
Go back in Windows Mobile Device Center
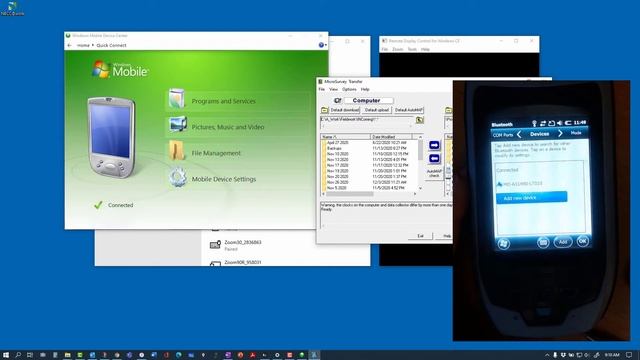pos(69,45)
